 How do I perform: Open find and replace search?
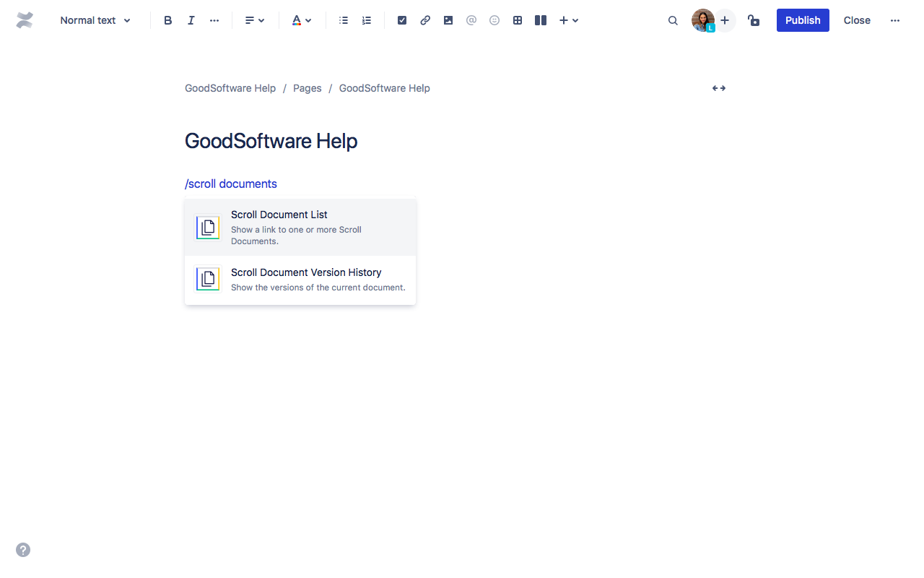click(x=673, y=20)
